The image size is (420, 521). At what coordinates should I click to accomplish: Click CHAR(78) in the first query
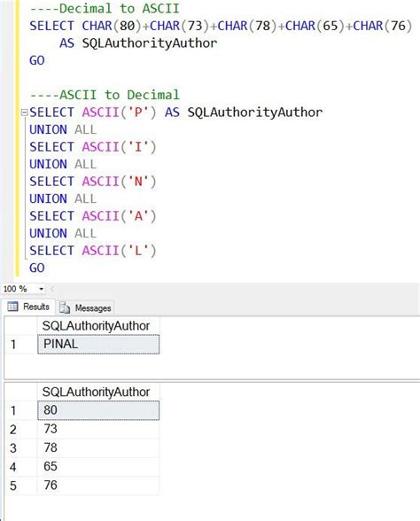[247, 26]
